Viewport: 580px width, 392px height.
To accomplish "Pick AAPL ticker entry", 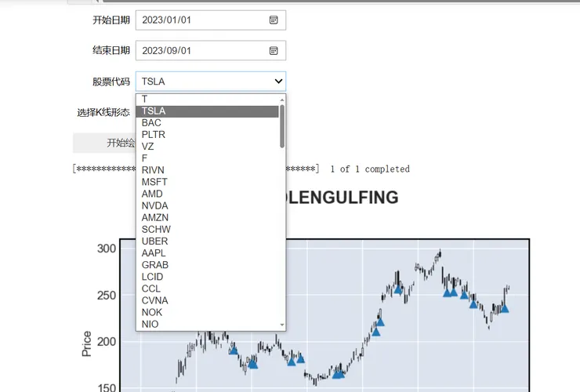I will coord(207,253).
